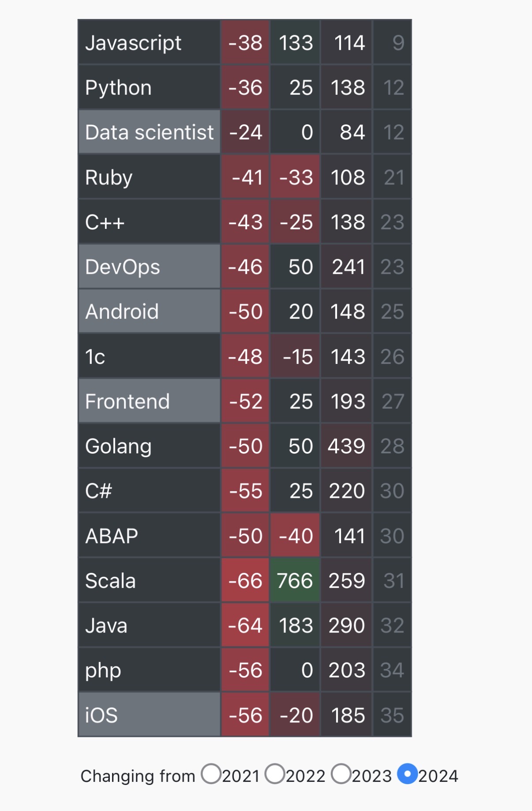532x811 pixels.
Task: Select the Ruby row label
Action: pyautogui.click(x=149, y=177)
